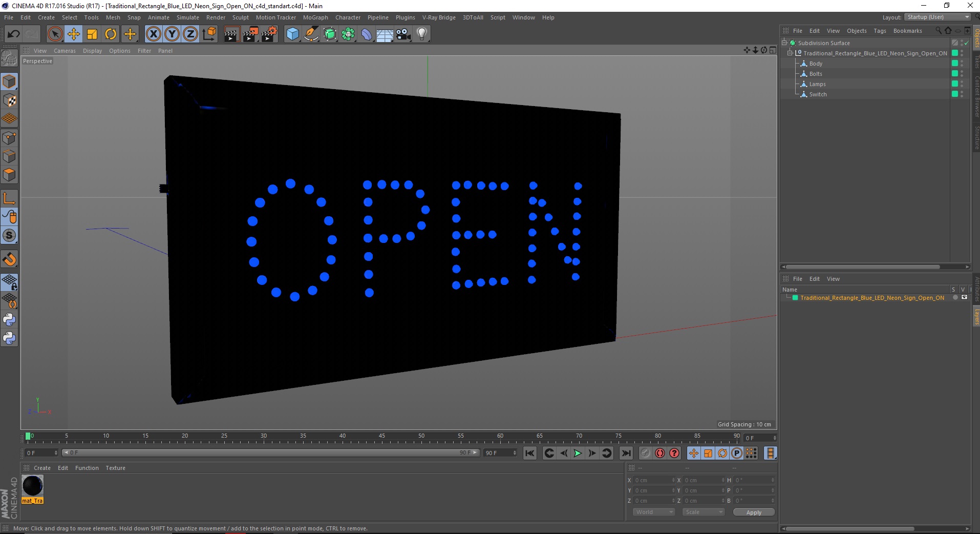Image resolution: width=980 pixels, height=534 pixels.
Task: Select the Live Selection tool
Action: point(55,34)
